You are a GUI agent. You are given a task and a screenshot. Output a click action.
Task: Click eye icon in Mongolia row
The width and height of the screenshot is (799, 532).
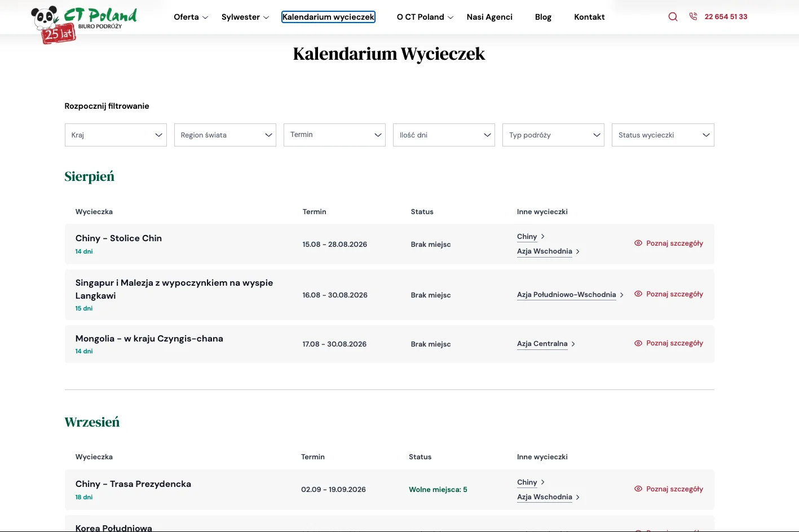click(x=638, y=343)
